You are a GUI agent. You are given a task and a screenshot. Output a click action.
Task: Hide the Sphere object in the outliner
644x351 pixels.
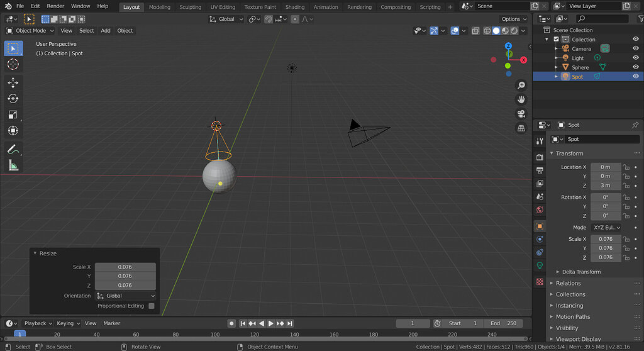635,67
